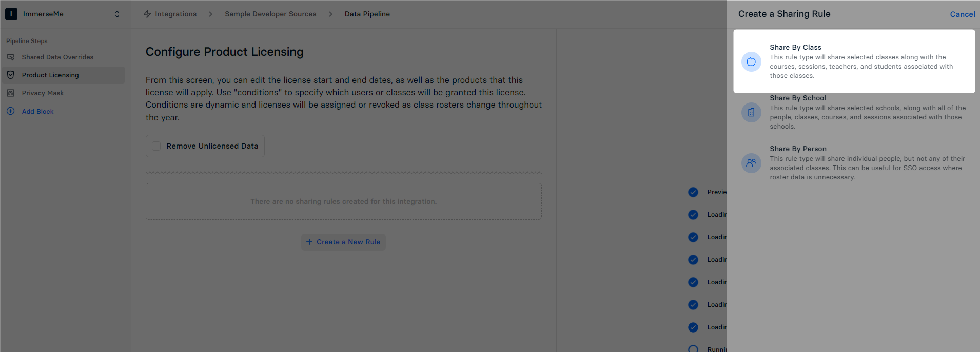Click the Pipeline Steps heading

[27, 41]
